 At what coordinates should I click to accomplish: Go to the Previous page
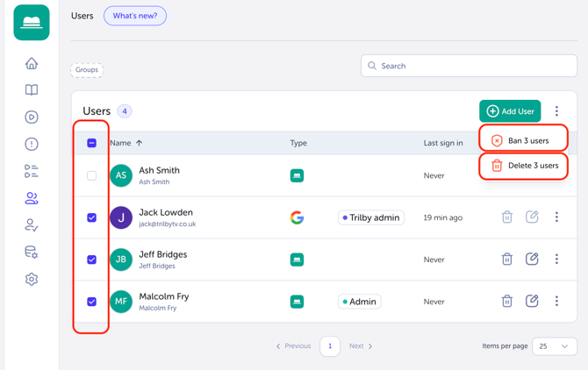(294, 346)
